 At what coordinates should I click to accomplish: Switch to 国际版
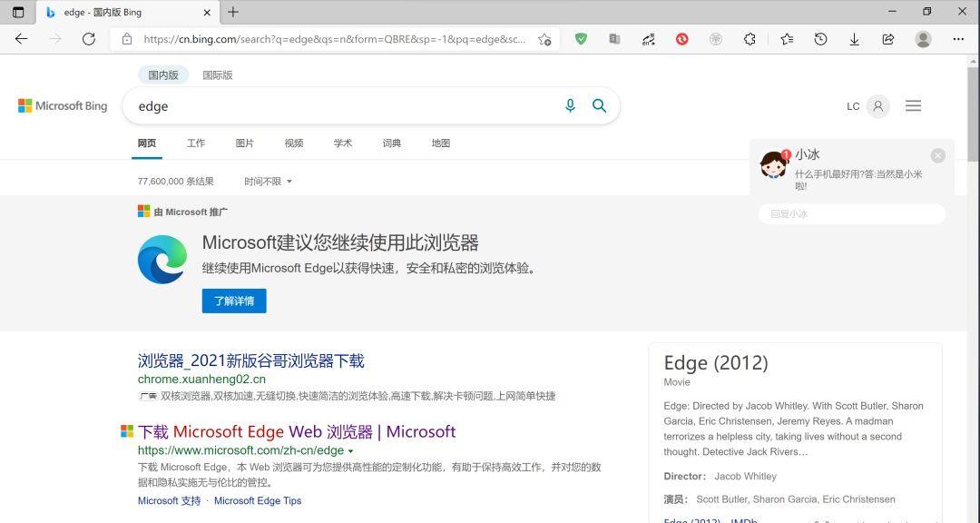click(x=217, y=74)
